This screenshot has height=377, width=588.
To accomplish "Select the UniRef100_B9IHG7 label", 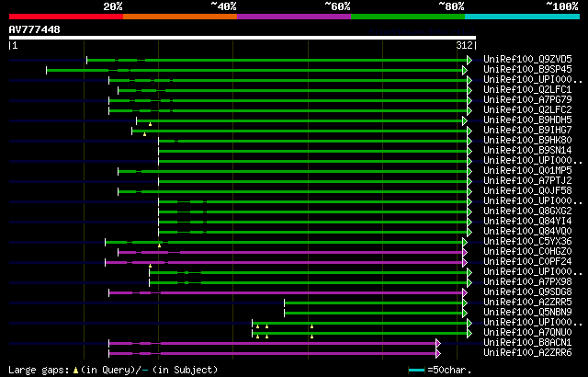I will click(527, 131).
